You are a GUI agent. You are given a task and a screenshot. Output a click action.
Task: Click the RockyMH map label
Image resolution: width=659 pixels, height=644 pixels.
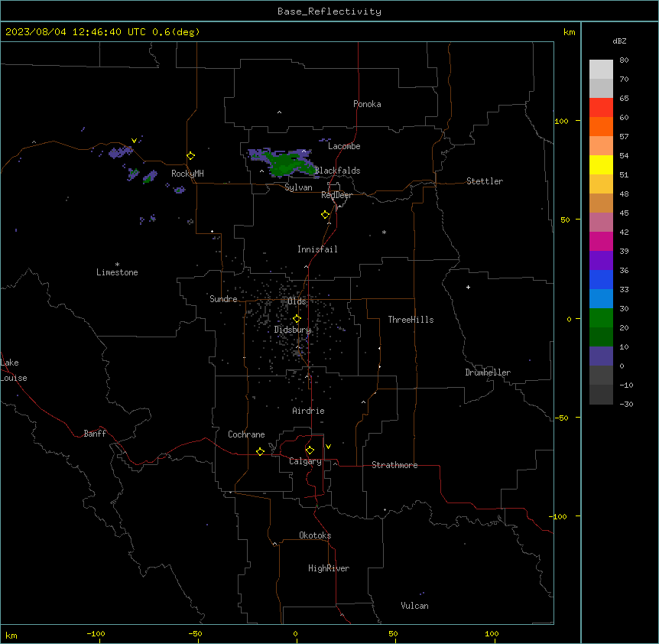click(187, 173)
